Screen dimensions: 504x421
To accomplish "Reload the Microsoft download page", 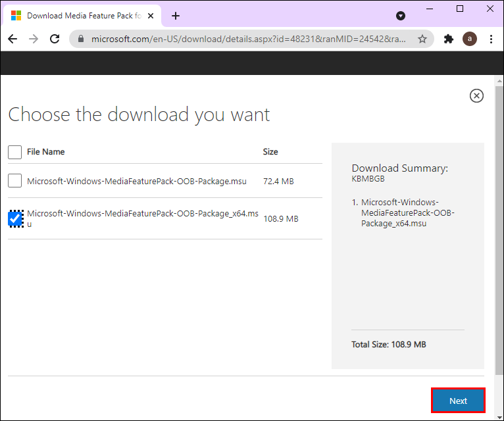I will (x=55, y=39).
